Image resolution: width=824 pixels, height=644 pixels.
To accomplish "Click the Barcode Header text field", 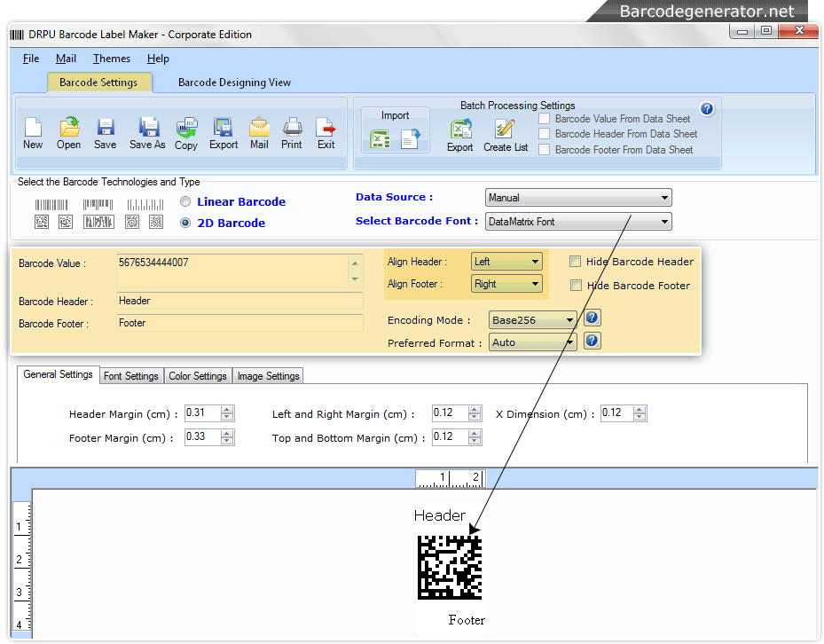I will click(x=239, y=301).
